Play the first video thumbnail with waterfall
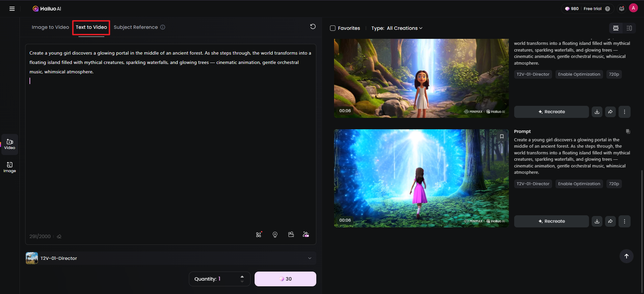This screenshot has height=294, width=644. pos(421,78)
